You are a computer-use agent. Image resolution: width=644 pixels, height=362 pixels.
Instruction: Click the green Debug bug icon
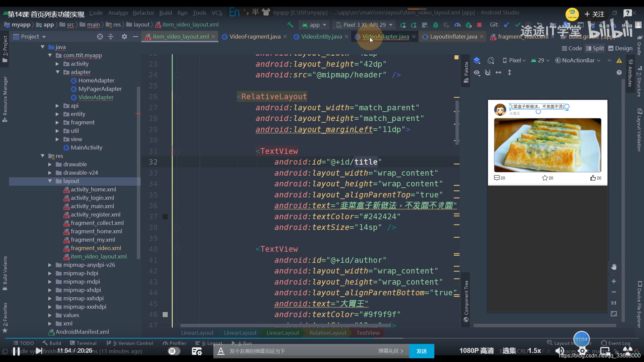[436, 25]
